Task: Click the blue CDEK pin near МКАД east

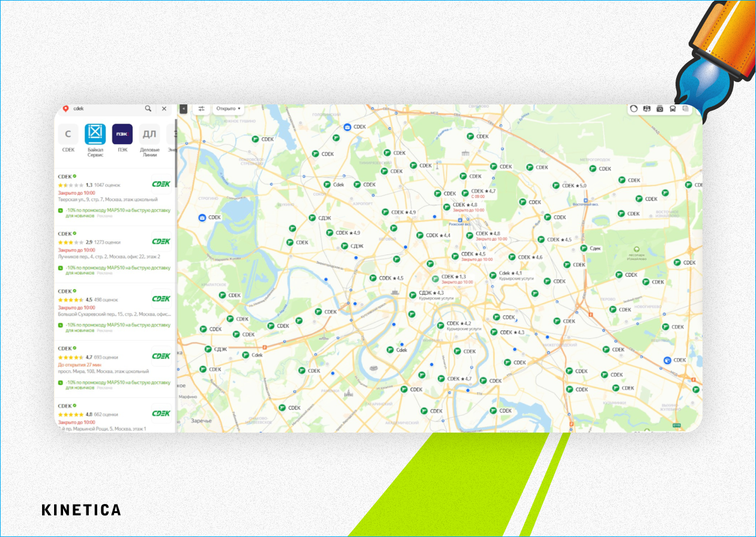Action: [667, 360]
